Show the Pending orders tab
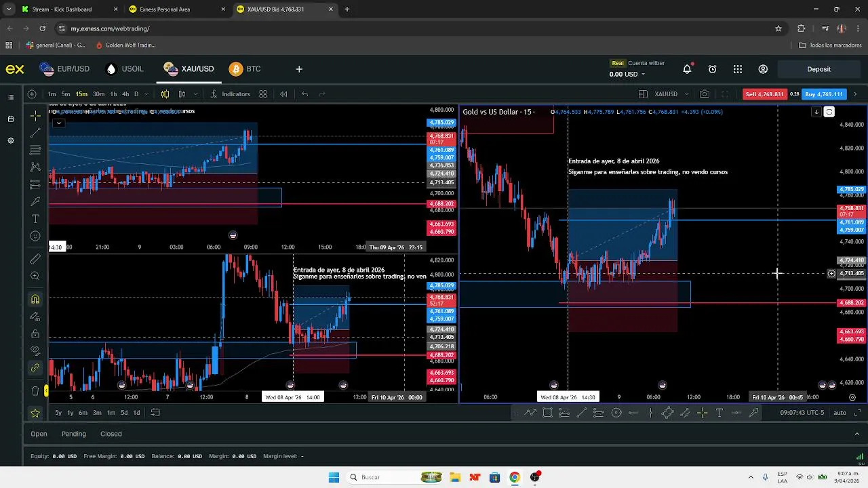The height and width of the screenshot is (488, 868). coord(74,434)
